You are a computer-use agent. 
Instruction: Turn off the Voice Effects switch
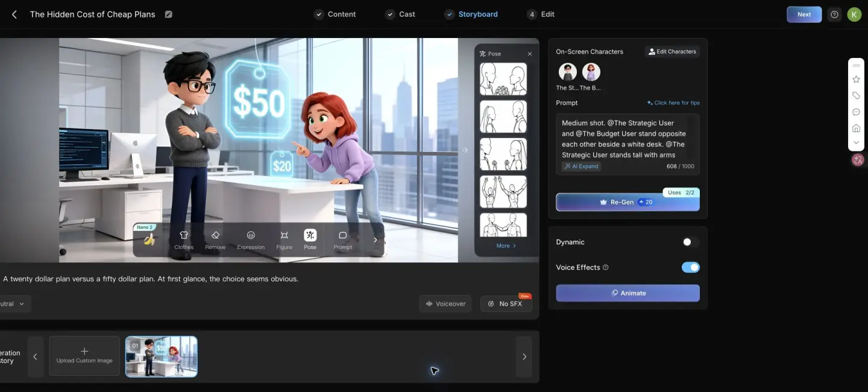(x=690, y=267)
